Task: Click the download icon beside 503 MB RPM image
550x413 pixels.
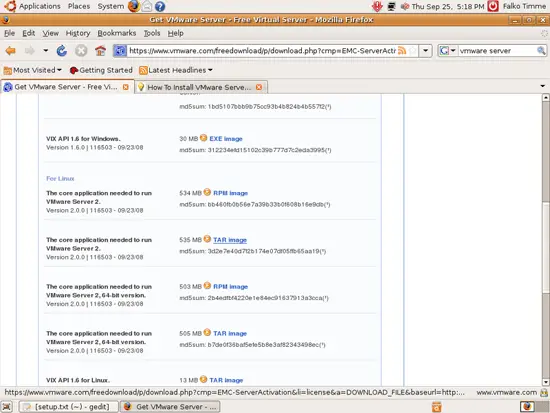Action: pos(207,286)
